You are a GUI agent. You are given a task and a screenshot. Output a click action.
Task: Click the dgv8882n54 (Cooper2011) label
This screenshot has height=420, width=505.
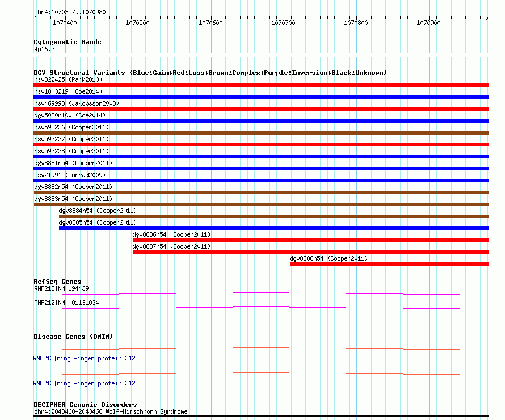click(73, 187)
